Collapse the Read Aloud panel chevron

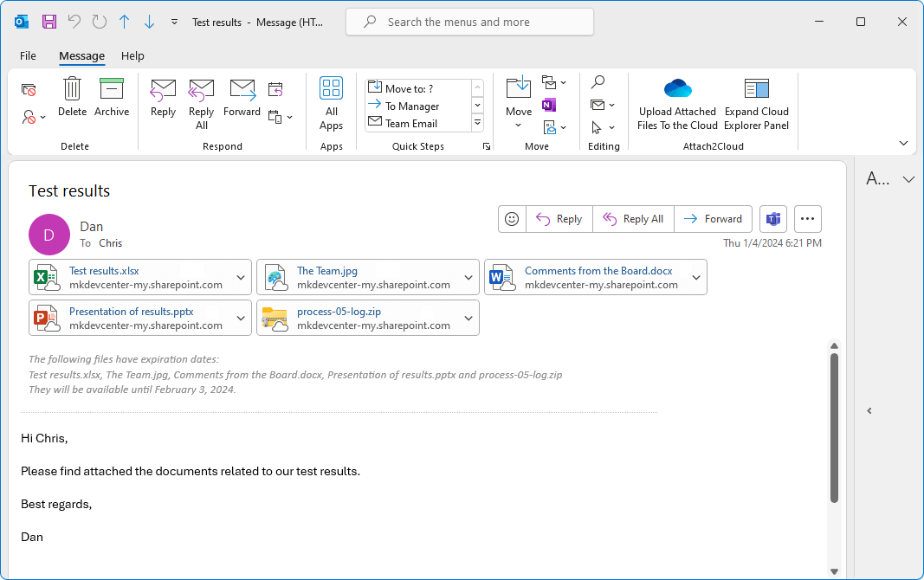[x=869, y=410]
